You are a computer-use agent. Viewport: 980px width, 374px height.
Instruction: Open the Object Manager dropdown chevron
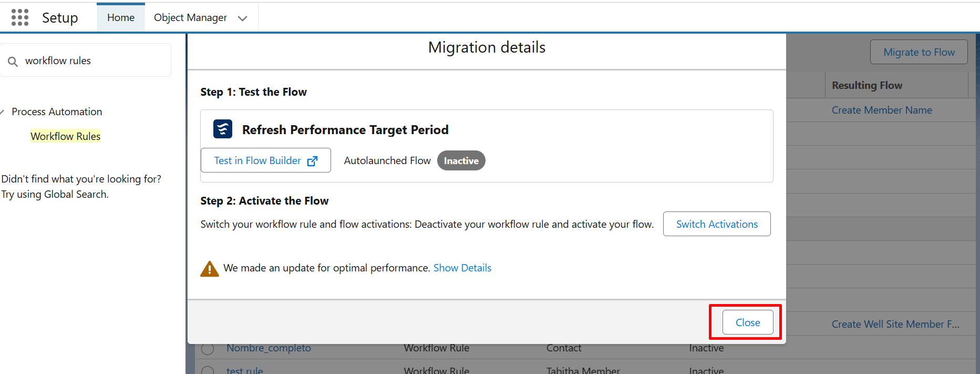242,18
